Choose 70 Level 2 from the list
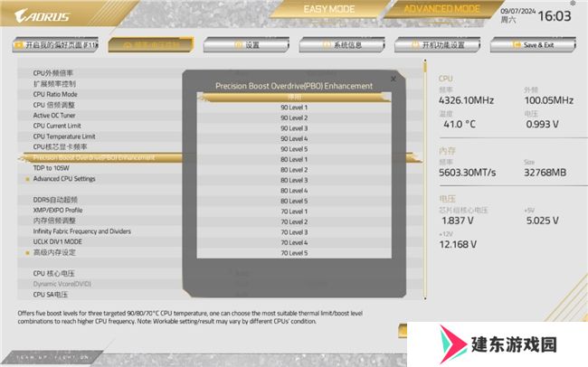The image size is (588, 367). click(294, 222)
